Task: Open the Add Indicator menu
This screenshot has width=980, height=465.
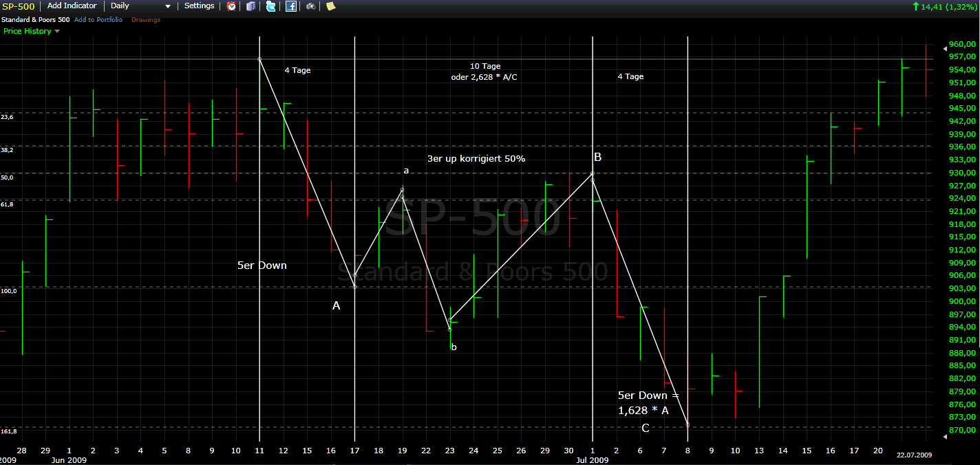Action: point(72,6)
